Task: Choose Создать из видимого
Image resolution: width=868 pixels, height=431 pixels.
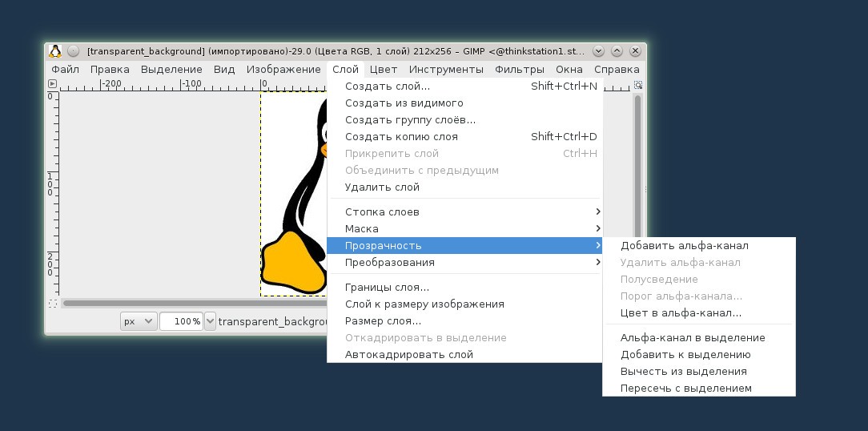Action: (464, 103)
